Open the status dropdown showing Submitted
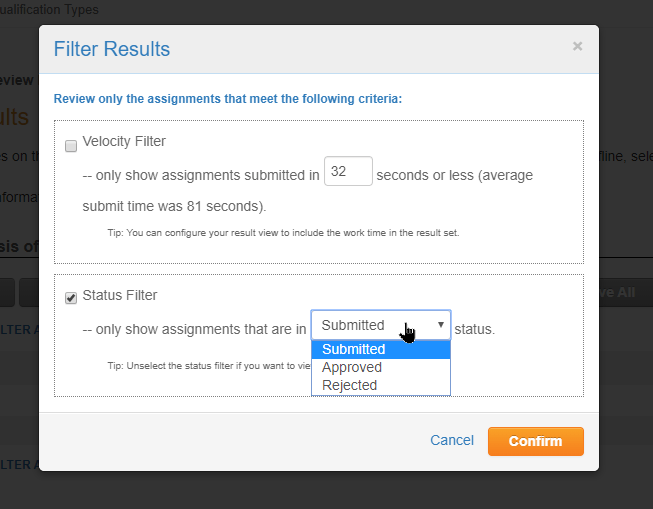 [380, 325]
